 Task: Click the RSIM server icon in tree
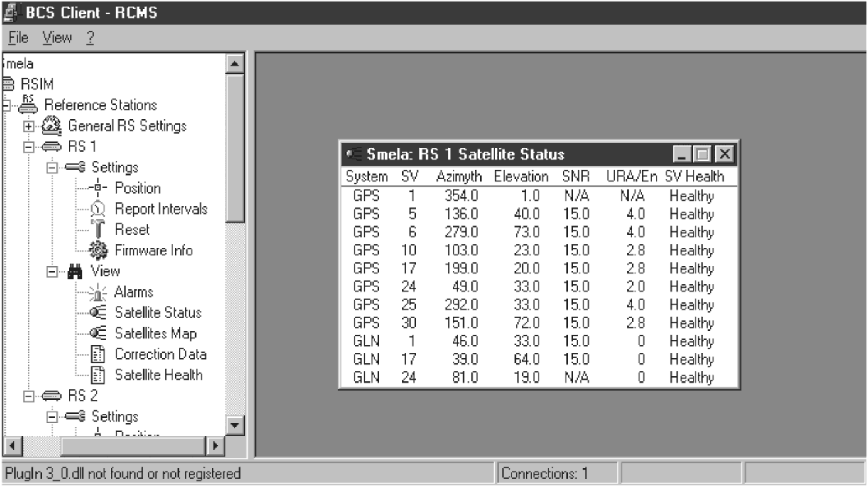[x=7, y=85]
